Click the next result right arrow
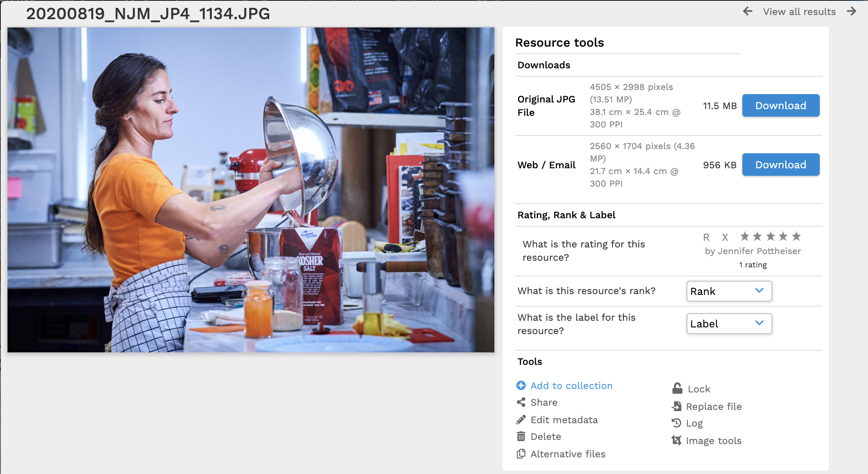This screenshot has width=868, height=474. (x=851, y=11)
